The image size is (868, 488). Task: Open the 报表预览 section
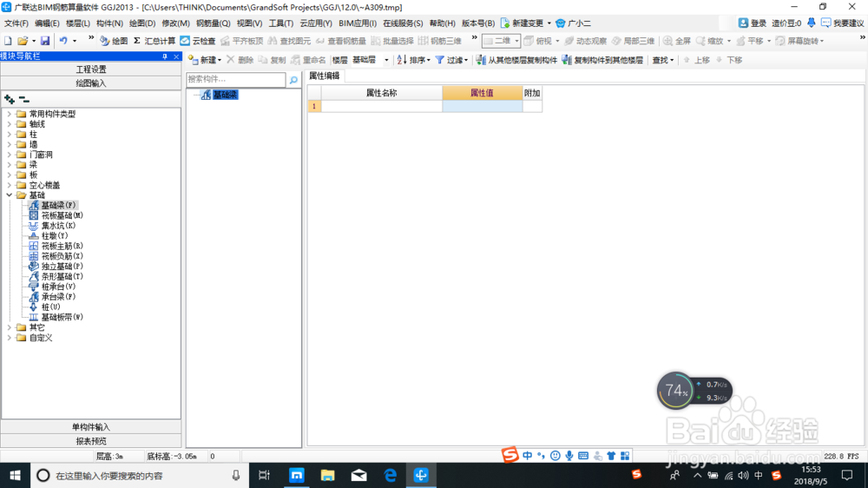pos(91,441)
